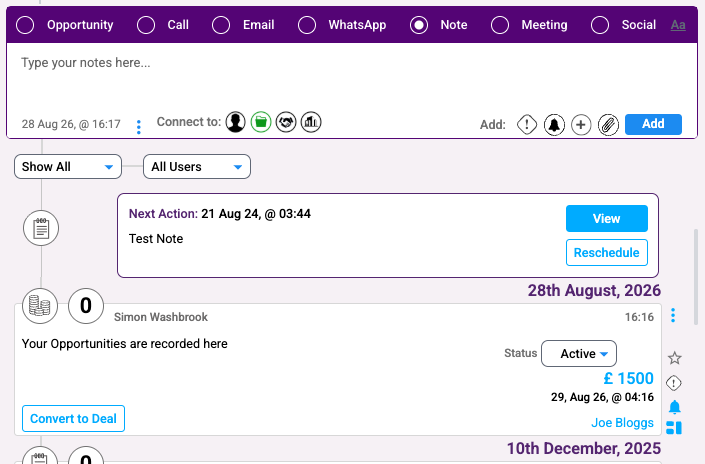Select the WhatsApp radio button
This screenshot has width=705, height=464.
coord(307,25)
